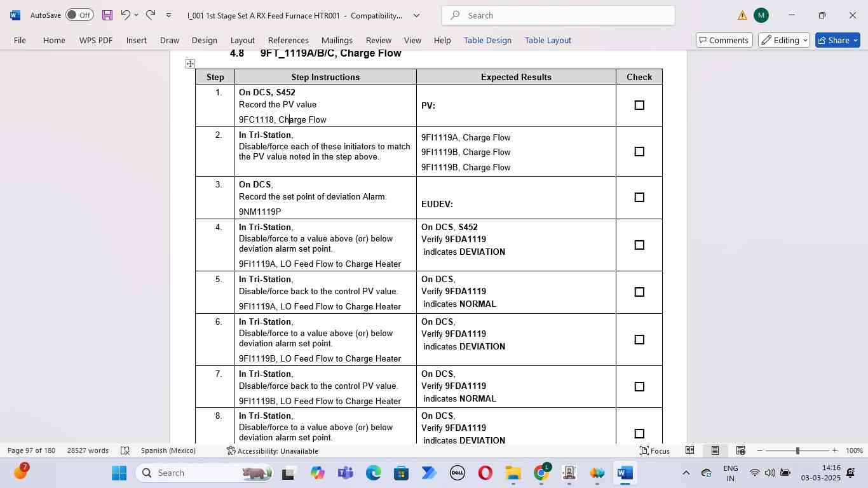Click the Redo arrow icon
The width and height of the screenshot is (868, 488).
pos(151,15)
